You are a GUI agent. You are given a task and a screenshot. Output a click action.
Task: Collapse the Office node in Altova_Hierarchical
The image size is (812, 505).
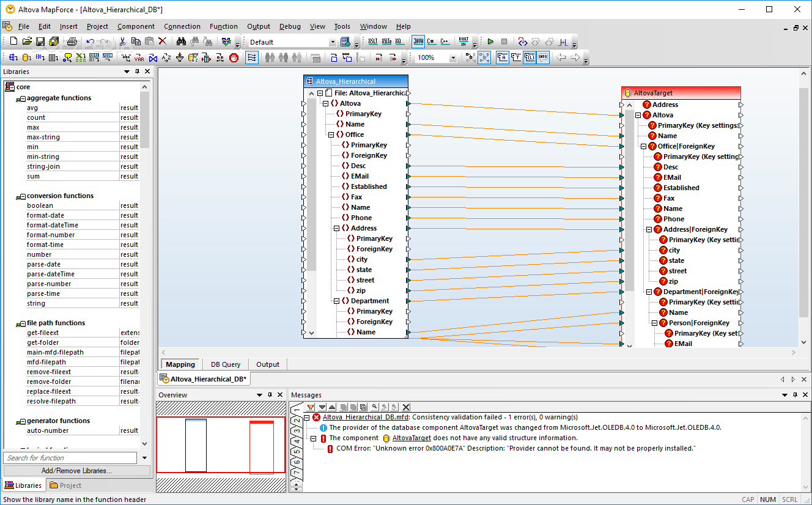(x=331, y=135)
